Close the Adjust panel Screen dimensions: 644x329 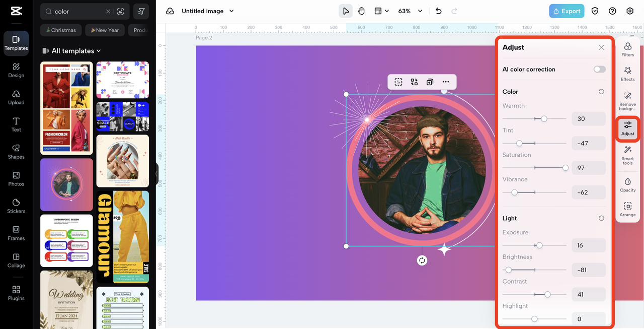[x=601, y=47]
